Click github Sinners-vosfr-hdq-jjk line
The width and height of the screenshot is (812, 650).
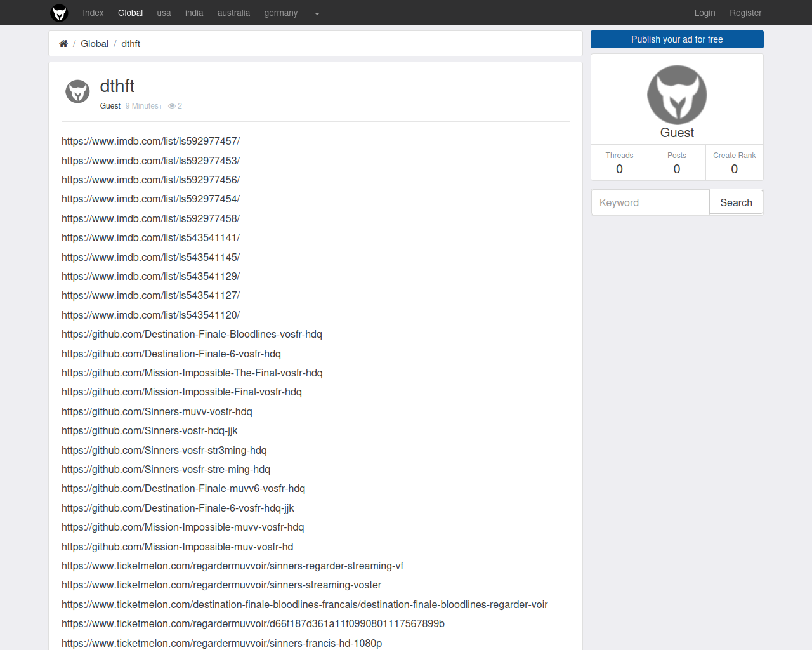pyautogui.click(x=150, y=430)
